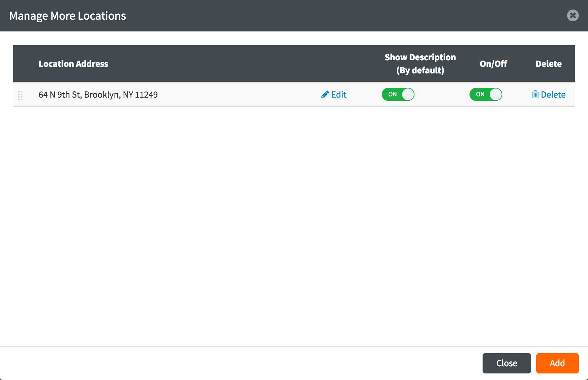Grab the drag handle of the Brooklyn row

tap(20, 95)
